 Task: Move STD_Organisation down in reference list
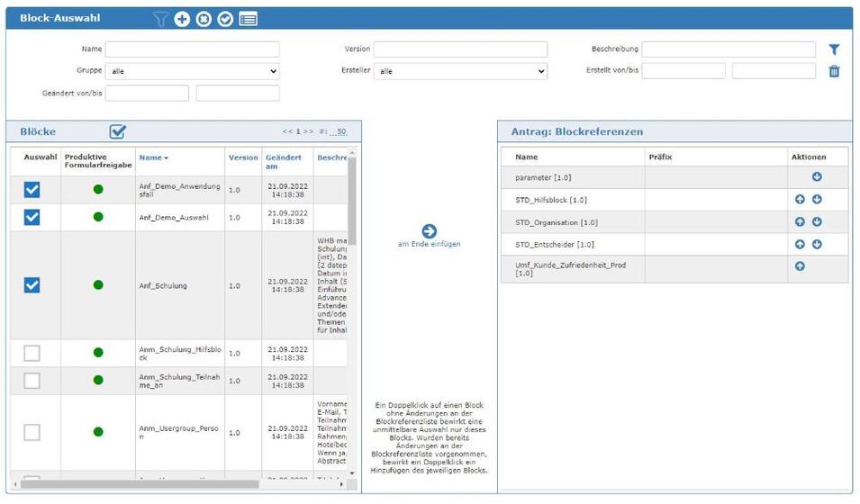click(817, 221)
